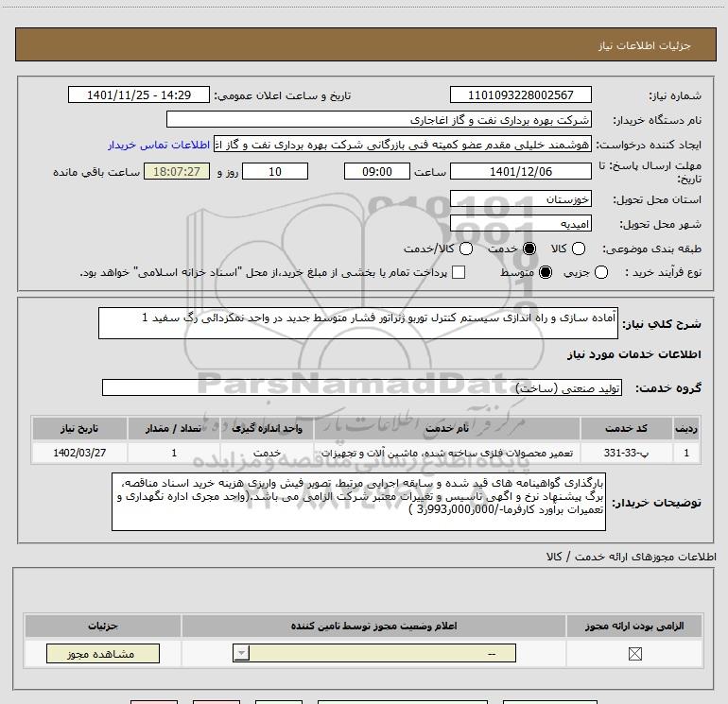Click the province field خوزستان

[x=520, y=198]
